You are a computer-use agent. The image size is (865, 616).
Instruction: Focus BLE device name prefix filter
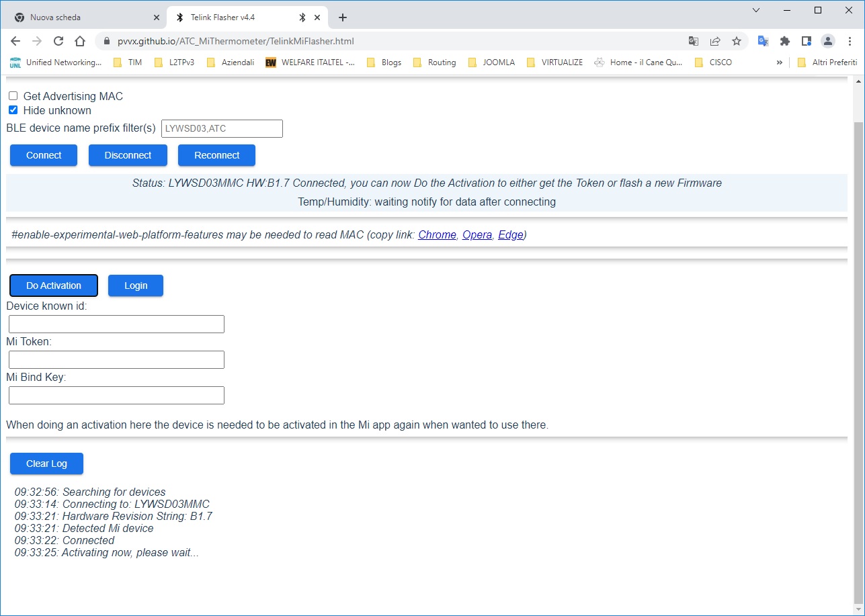(x=222, y=128)
